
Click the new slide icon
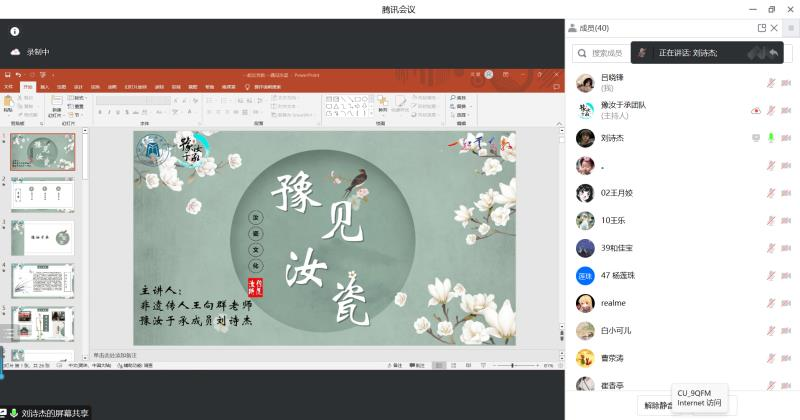coord(57,103)
